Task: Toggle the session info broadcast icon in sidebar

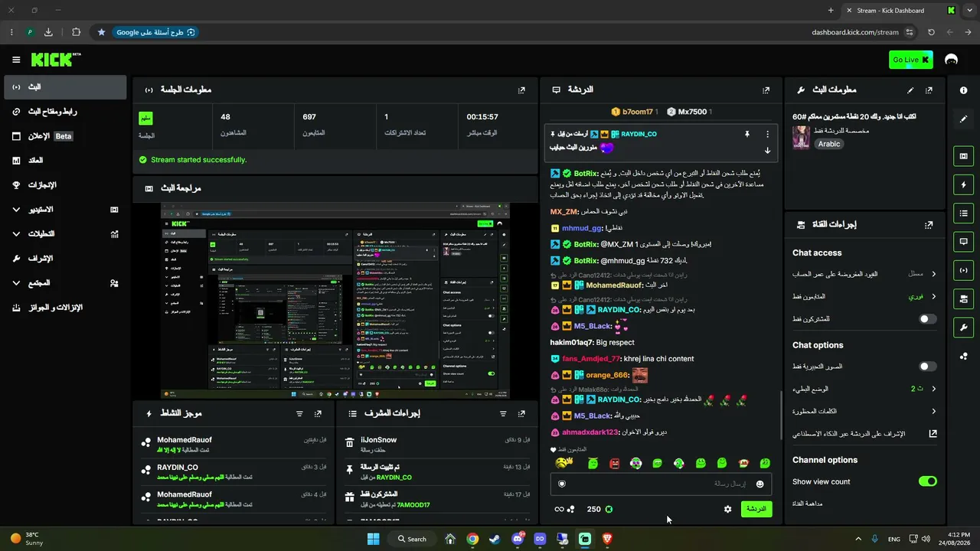Action: click(963, 270)
